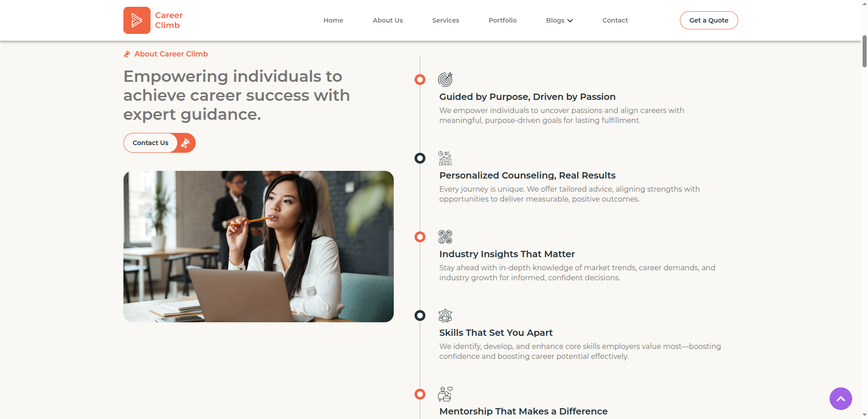Expand the Blogs dropdown menu
Viewport: 868px width, 419px height.
pyautogui.click(x=559, y=20)
